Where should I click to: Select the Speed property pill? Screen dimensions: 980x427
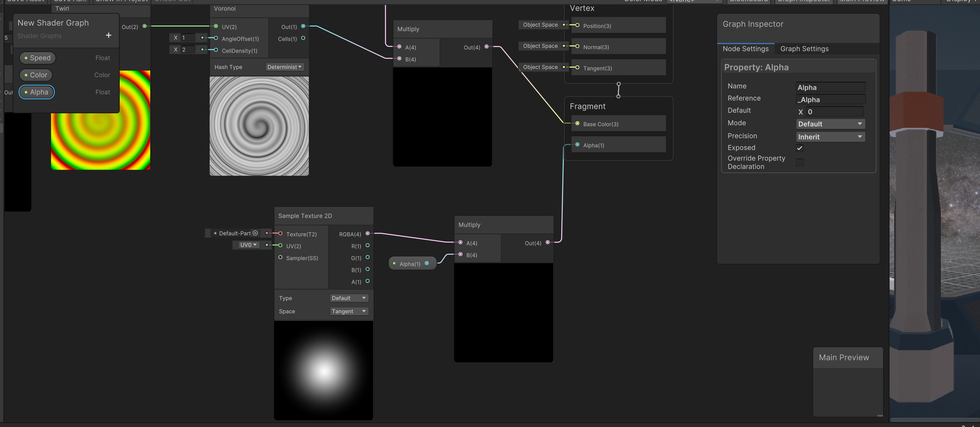38,58
